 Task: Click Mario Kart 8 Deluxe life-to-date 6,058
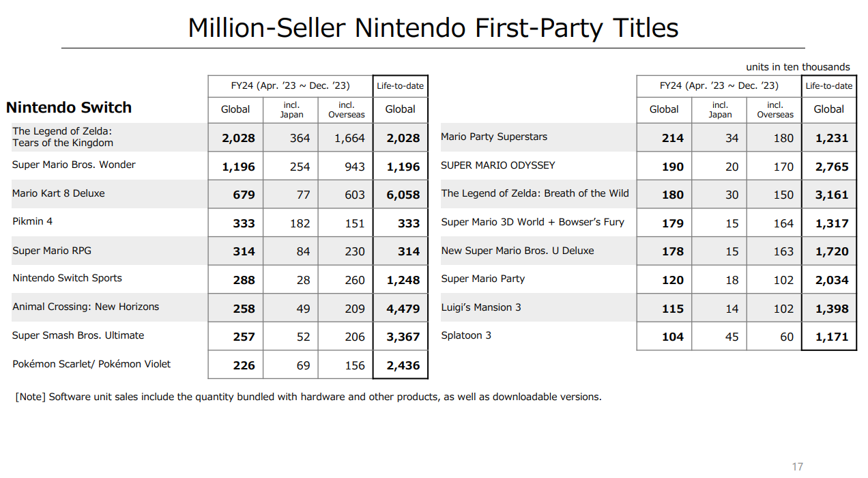tap(403, 195)
